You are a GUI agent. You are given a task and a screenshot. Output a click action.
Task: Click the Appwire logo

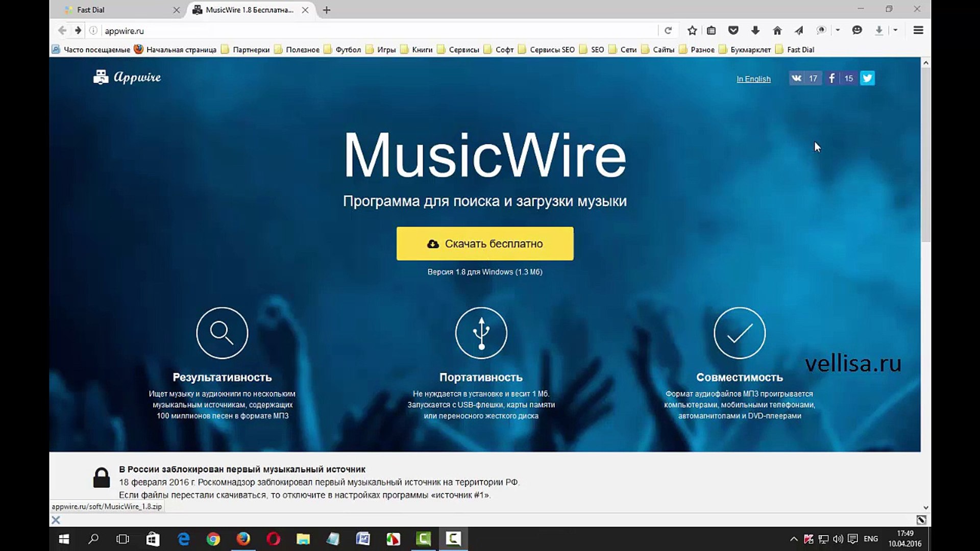127,77
